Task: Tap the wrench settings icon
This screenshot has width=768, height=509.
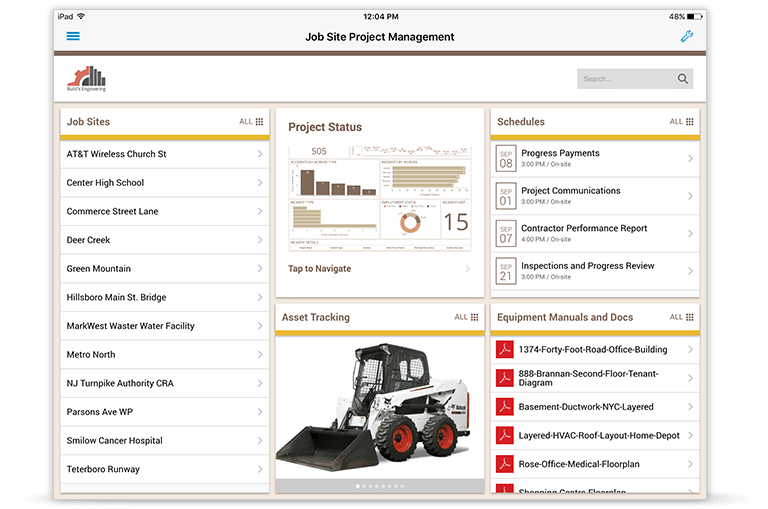Action: point(687,37)
